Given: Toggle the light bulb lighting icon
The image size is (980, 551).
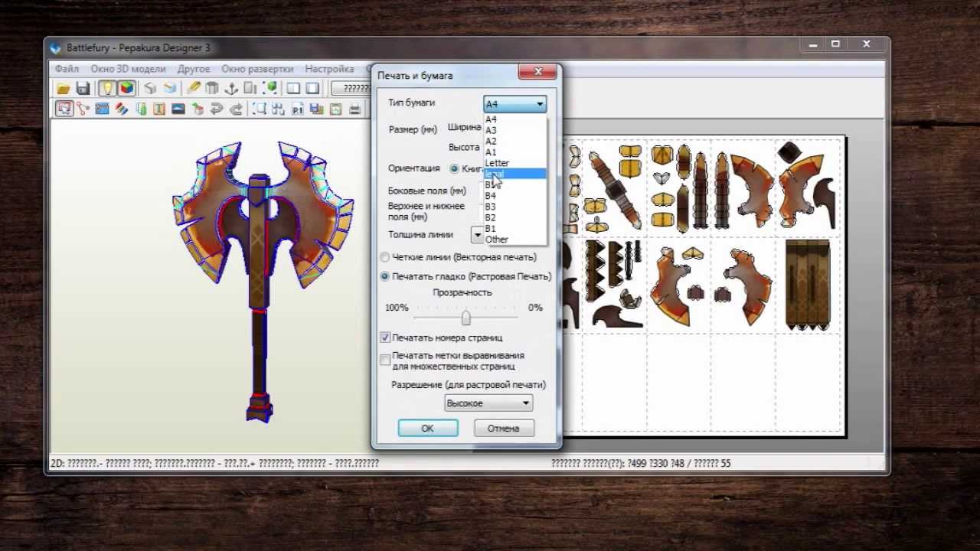Looking at the screenshot, I should (107, 89).
